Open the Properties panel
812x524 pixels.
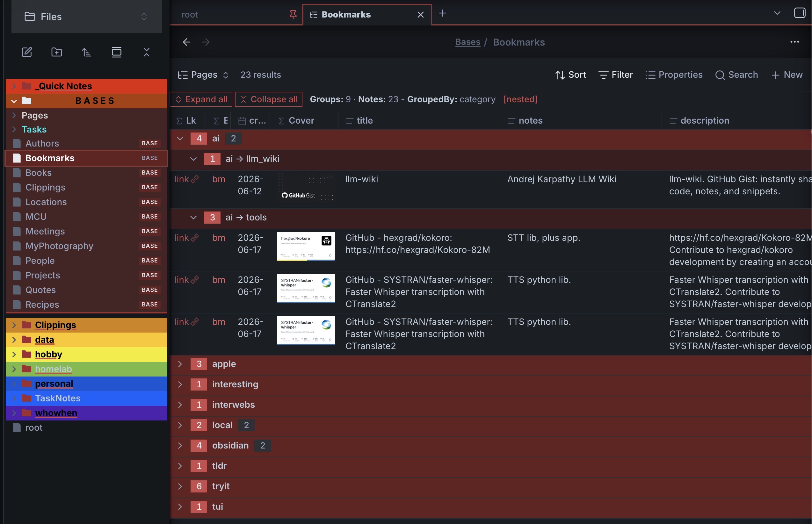(x=674, y=75)
